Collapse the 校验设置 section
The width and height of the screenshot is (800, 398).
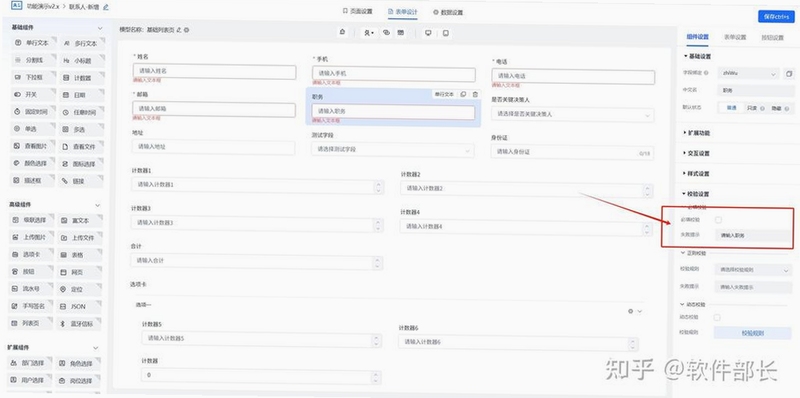tap(696, 194)
